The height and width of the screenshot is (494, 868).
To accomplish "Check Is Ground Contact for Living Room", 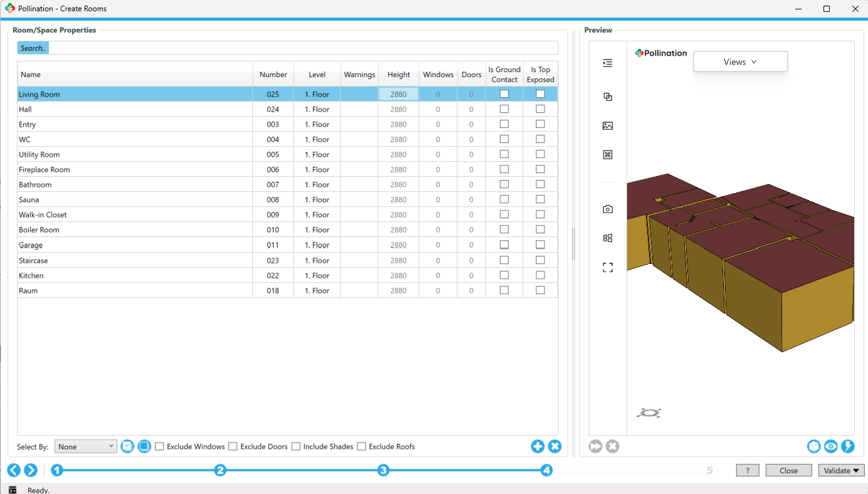I will (x=504, y=94).
